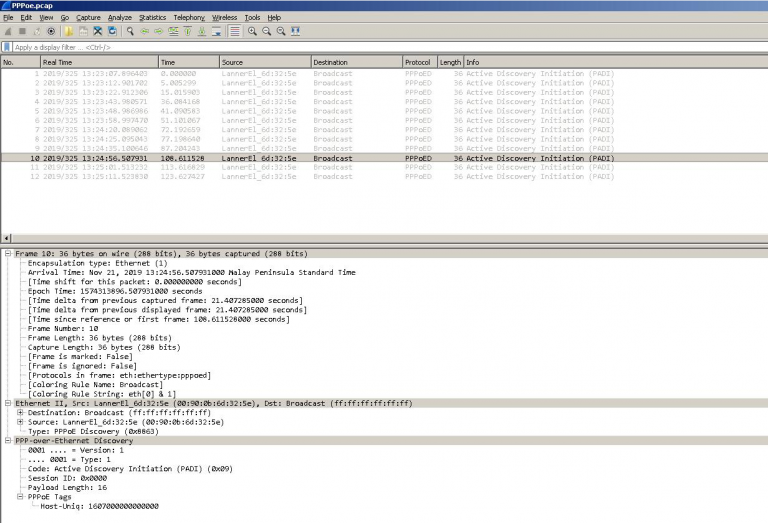Reload the capture file using toolbar icon
The image size is (768, 523).
tap(112, 31)
